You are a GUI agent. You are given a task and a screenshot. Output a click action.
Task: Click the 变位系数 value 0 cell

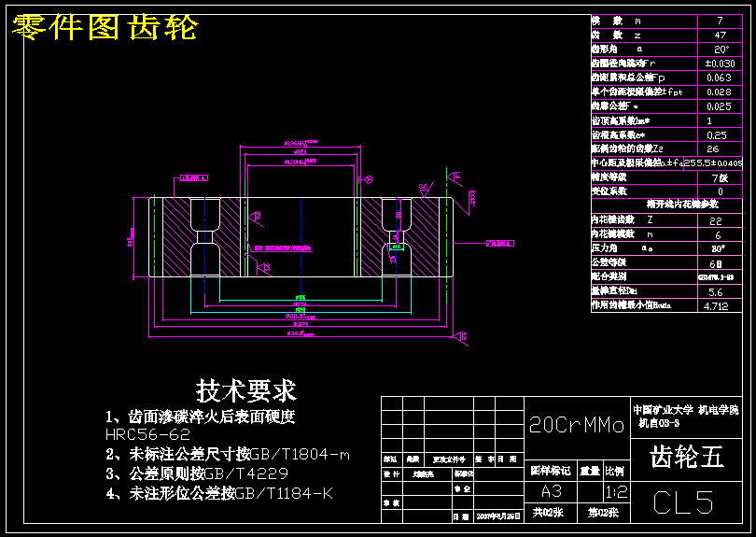(x=720, y=191)
